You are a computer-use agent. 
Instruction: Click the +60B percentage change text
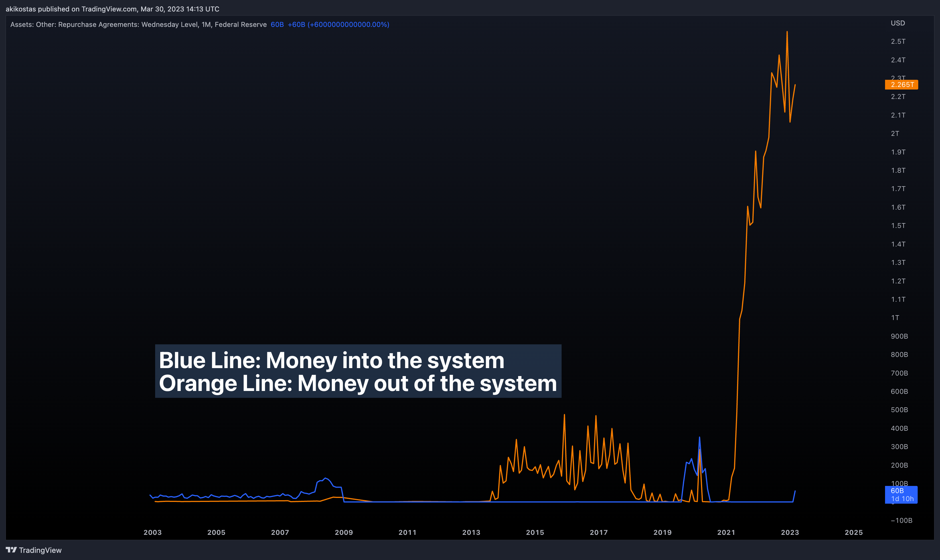(338, 25)
